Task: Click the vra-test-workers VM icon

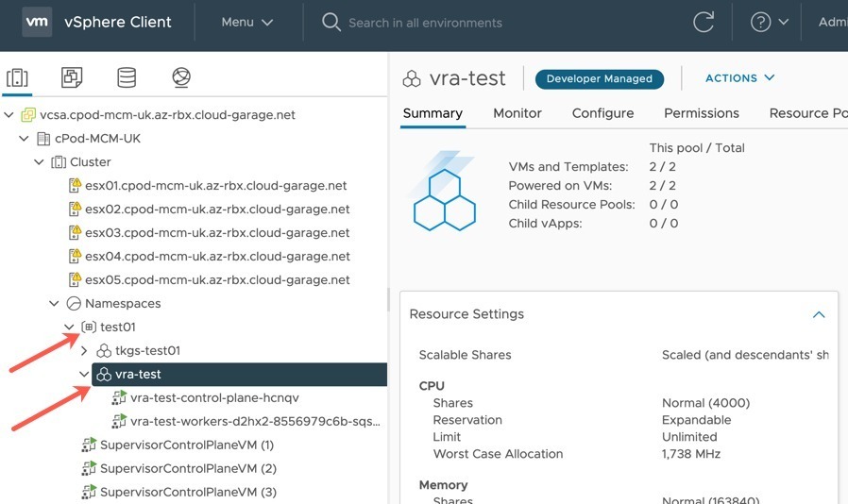Action: click(119, 421)
